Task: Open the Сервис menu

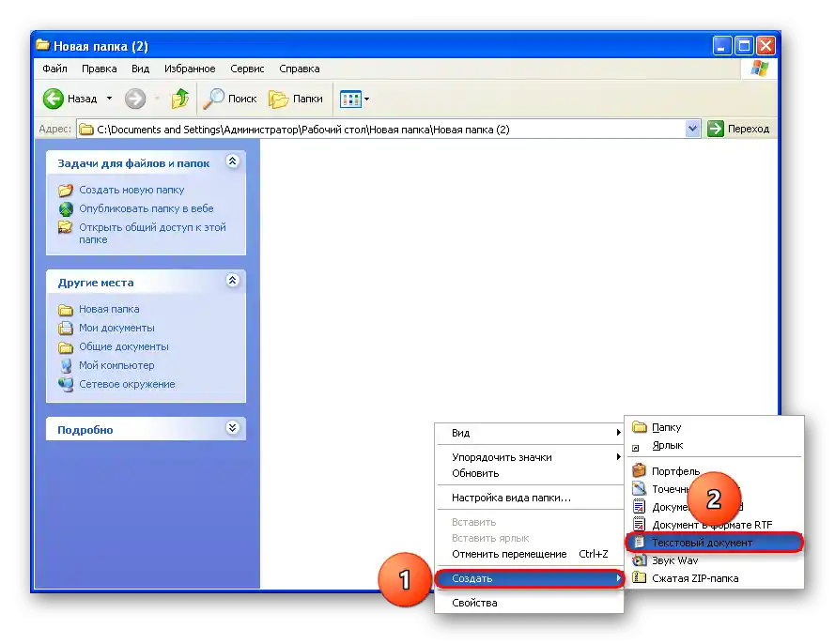Action: coord(247,69)
